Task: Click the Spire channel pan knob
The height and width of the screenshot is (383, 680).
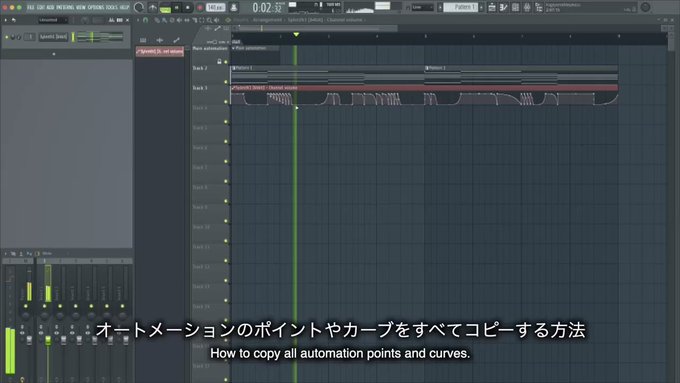Action: (13, 37)
